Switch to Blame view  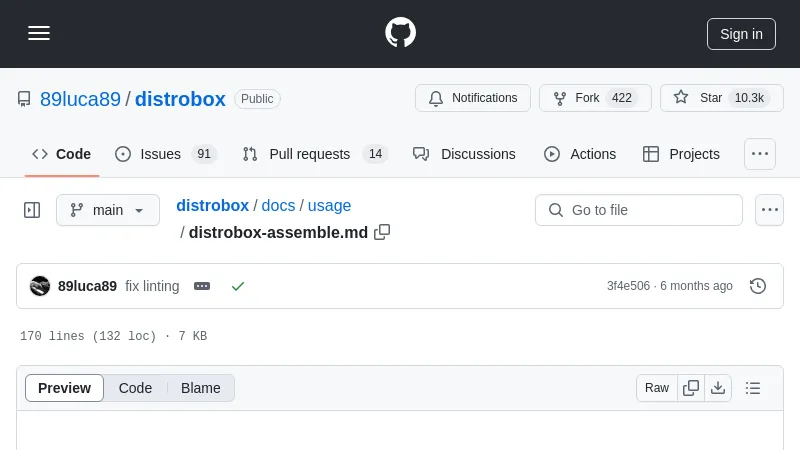pyautogui.click(x=200, y=388)
